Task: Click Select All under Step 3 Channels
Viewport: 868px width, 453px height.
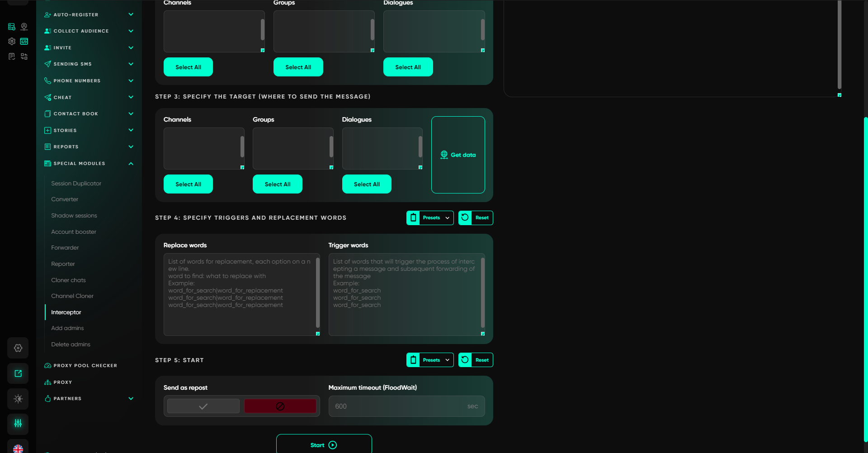Action: (188, 184)
